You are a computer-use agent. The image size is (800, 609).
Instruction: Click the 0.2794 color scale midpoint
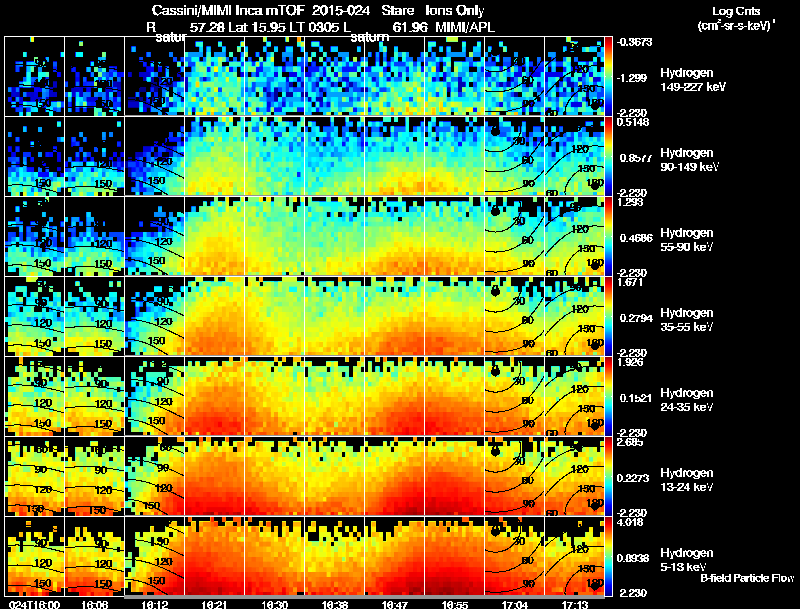coord(636,318)
